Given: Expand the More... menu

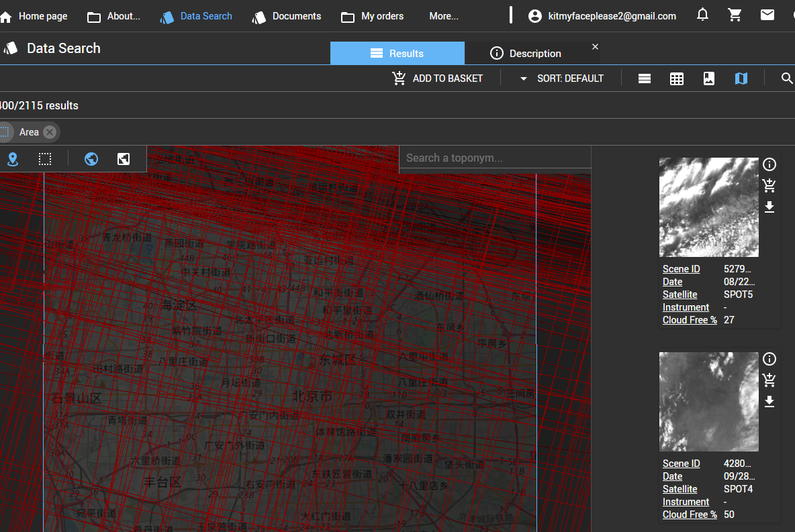Looking at the screenshot, I should point(444,16).
